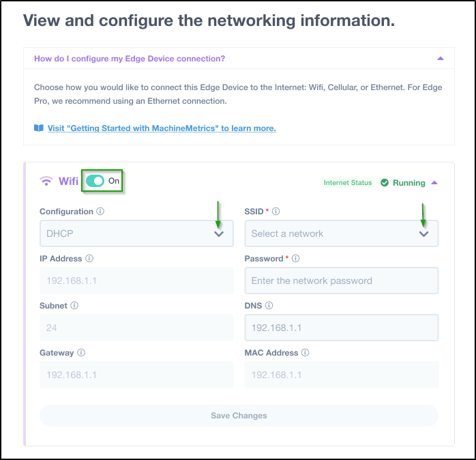Image resolution: width=476 pixels, height=460 pixels.
Task: Click the MAC Address info icon
Action: pyautogui.click(x=305, y=352)
